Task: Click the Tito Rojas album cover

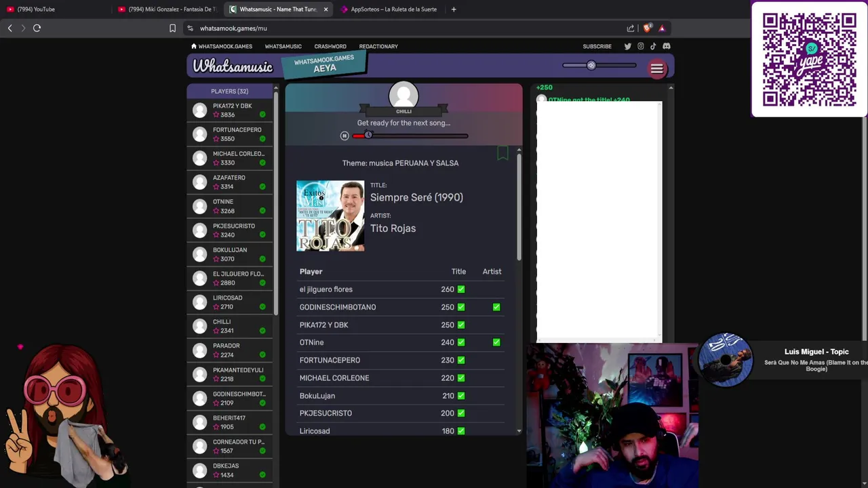Action: 330,216
